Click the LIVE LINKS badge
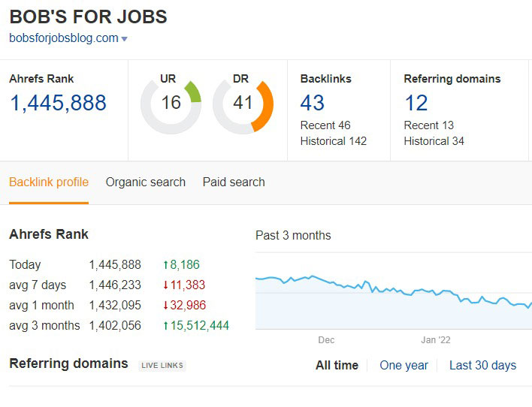This screenshot has height=407, width=532. pyautogui.click(x=162, y=365)
